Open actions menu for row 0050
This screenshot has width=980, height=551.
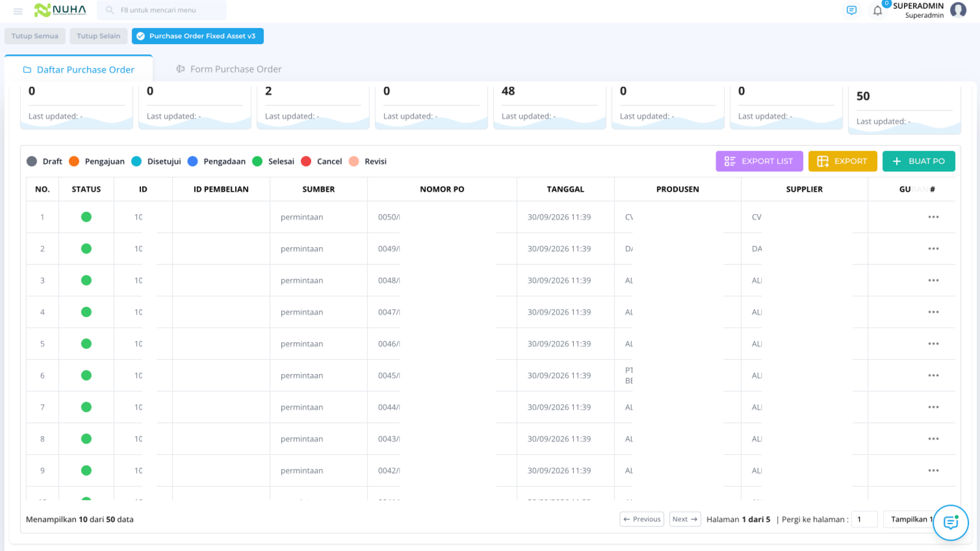pos(933,217)
